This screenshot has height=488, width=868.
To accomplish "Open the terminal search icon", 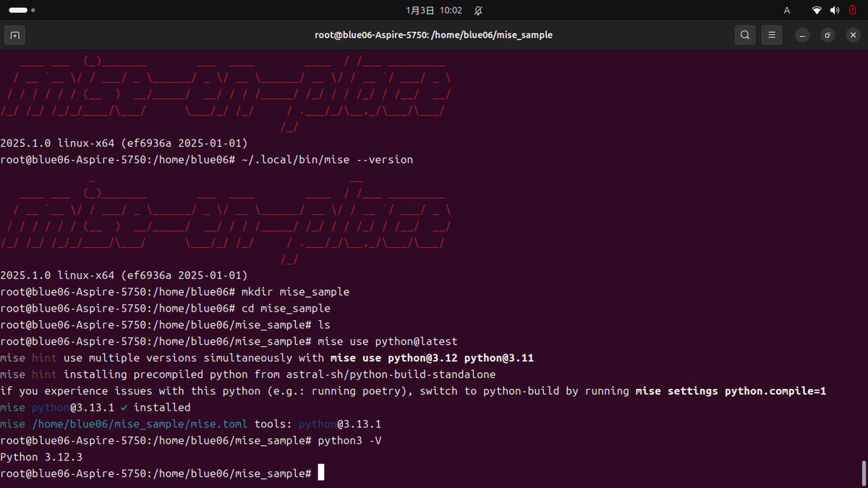I will (744, 35).
